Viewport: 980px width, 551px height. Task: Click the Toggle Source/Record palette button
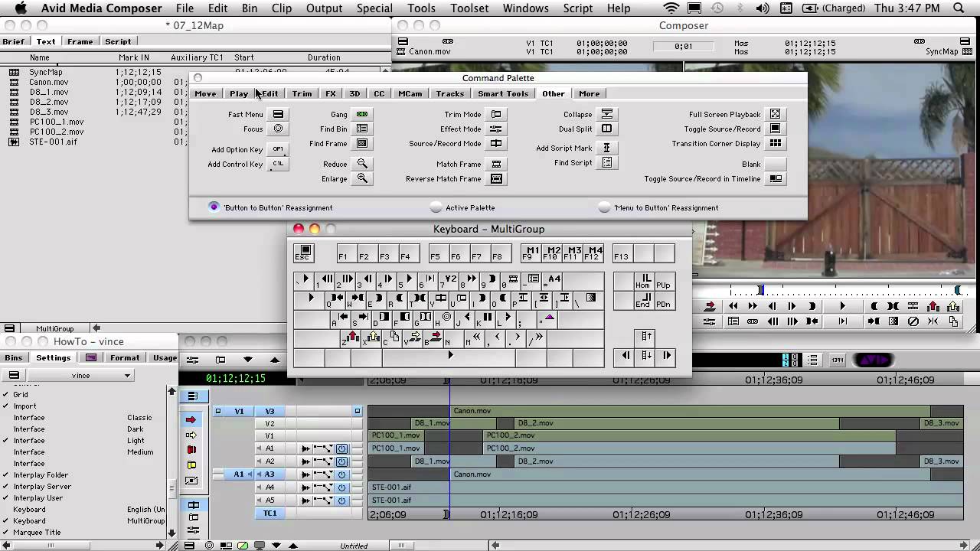pos(776,129)
